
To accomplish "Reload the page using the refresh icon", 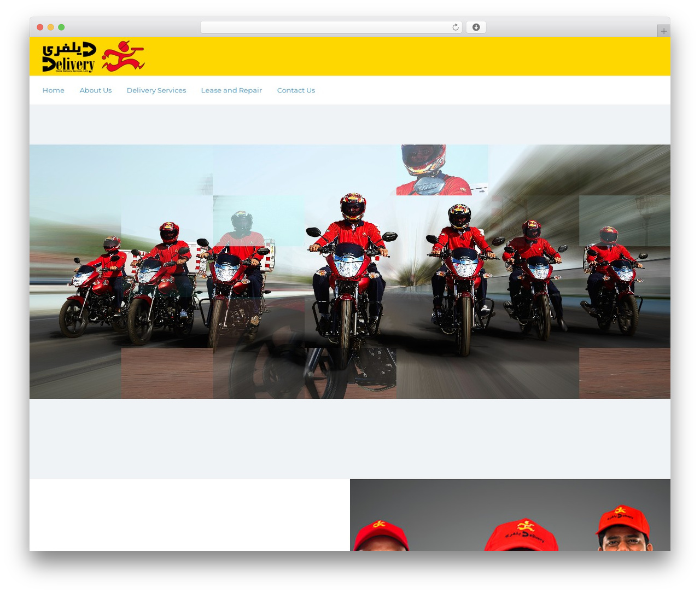I will [x=456, y=27].
